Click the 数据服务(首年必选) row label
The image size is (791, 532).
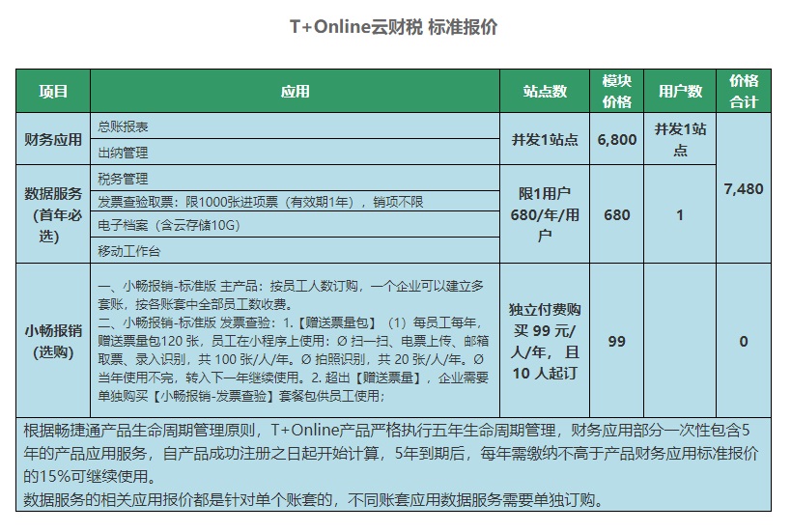(53, 214)
